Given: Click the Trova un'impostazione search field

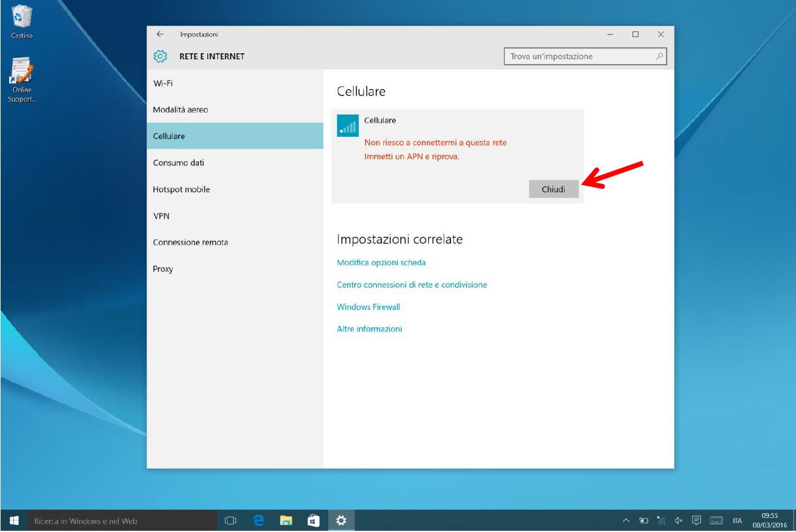Looking at the screenshot, I should coord(585,56).
